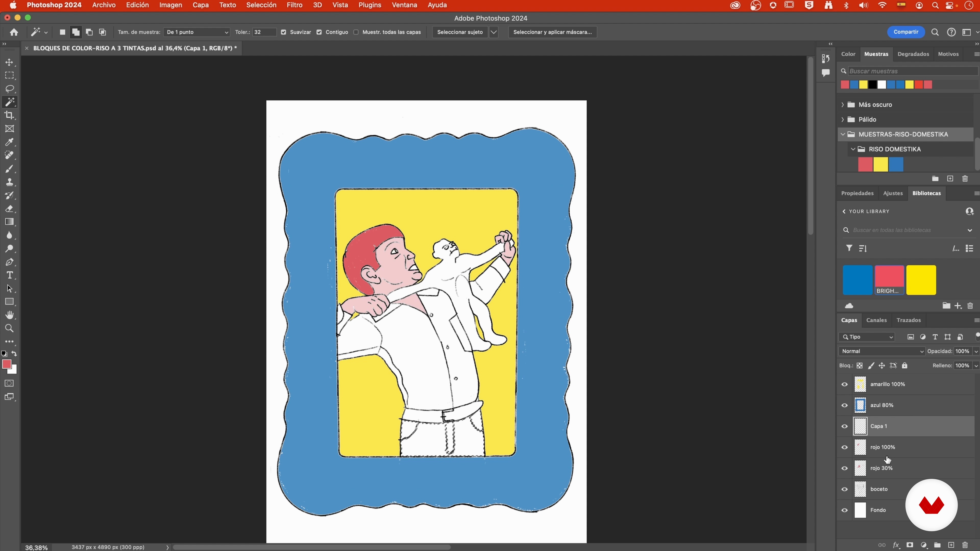This screenshot has height=551, width=980.
Task: Uncheck the Suavizar checkbox
Action: coord(284,32)
